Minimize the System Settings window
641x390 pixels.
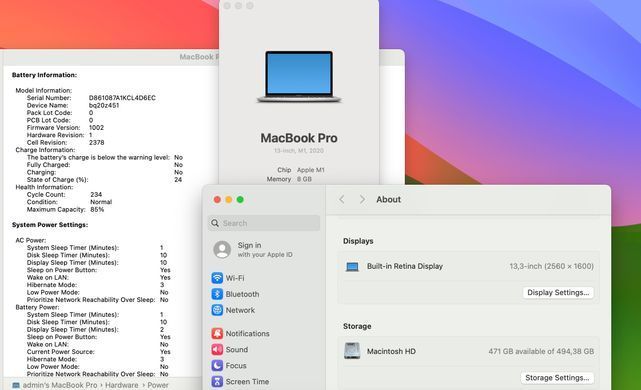click(229, 199)
